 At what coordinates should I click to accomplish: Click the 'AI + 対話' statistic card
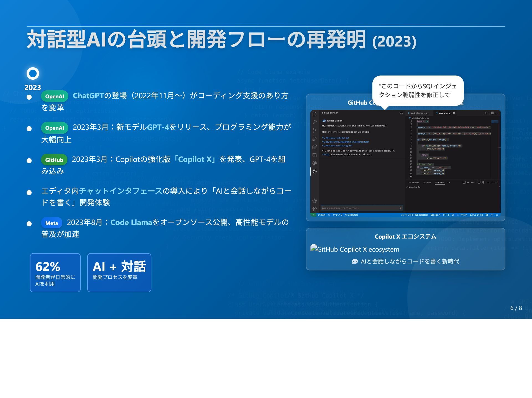[119, 273]
